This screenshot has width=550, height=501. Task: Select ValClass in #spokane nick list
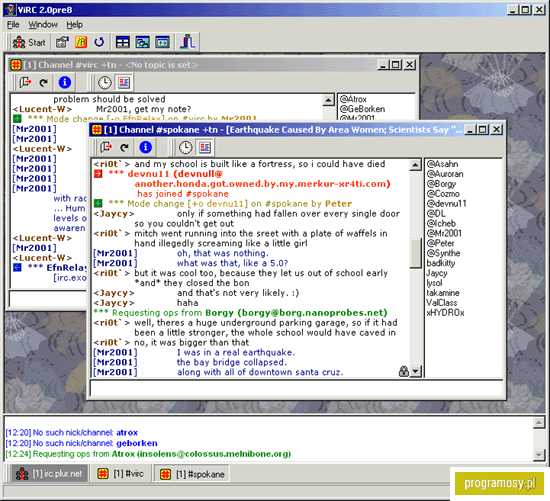click(442, 302)
